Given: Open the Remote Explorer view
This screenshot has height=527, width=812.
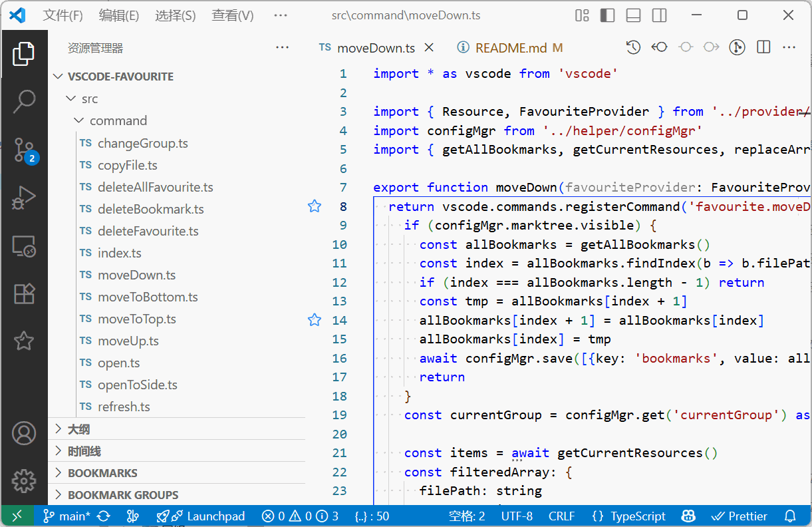Looking at the screenshot, I should click(x=24, y=246).
